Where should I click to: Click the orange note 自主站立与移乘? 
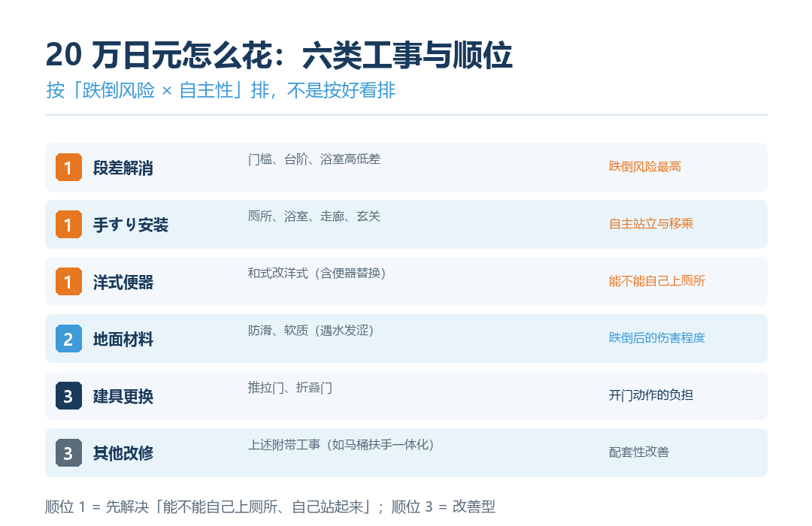(651, 224)
